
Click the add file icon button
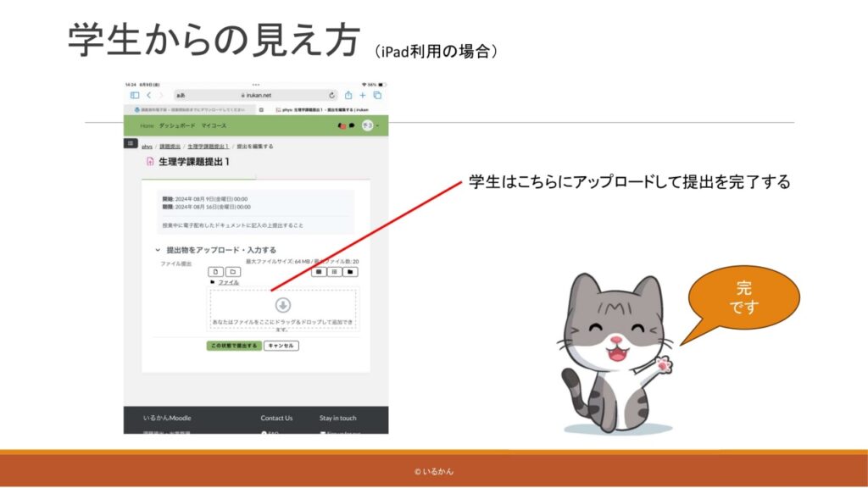[216, 272]
